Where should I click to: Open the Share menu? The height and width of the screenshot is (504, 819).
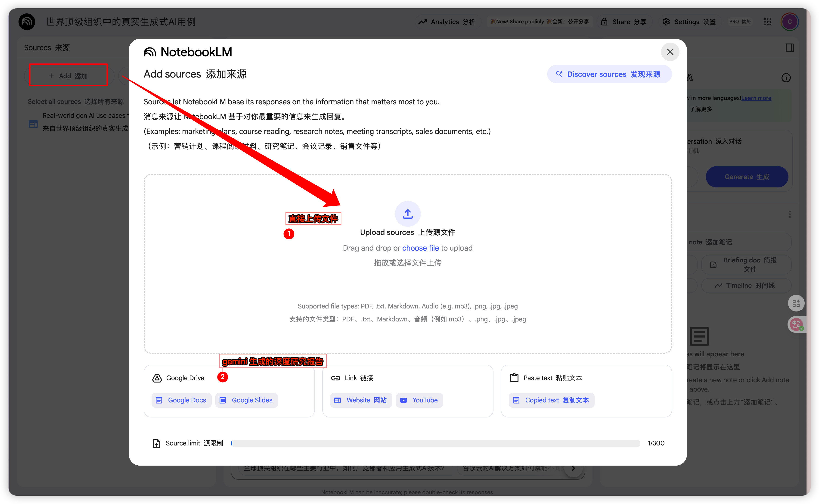(624, 22)
